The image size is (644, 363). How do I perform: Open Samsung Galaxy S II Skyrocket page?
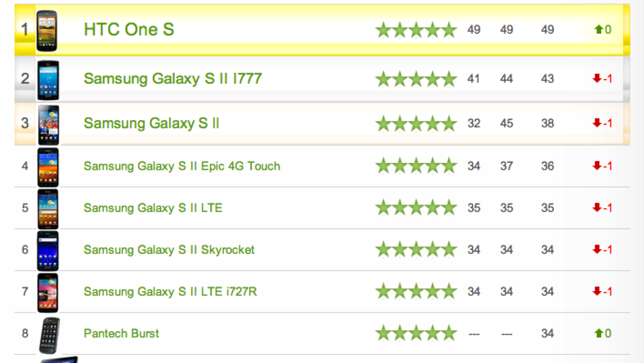coord(169,249)
